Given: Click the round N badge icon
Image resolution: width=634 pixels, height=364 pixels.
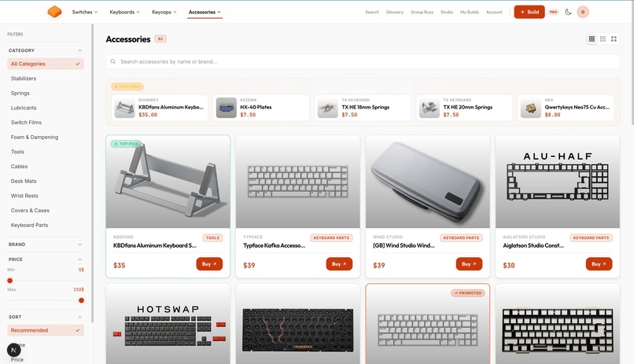Looking at the screenshot, I should pyautogui.click(x=13, y=350).
